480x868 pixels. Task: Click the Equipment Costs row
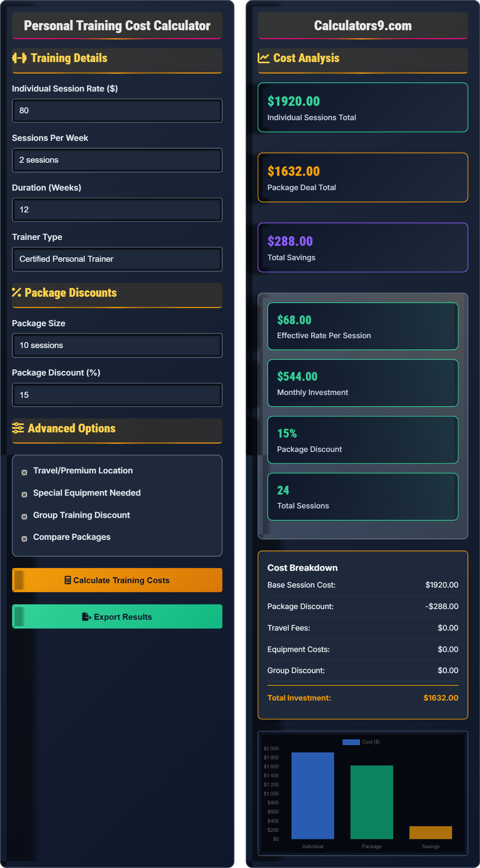coord(363,649)
